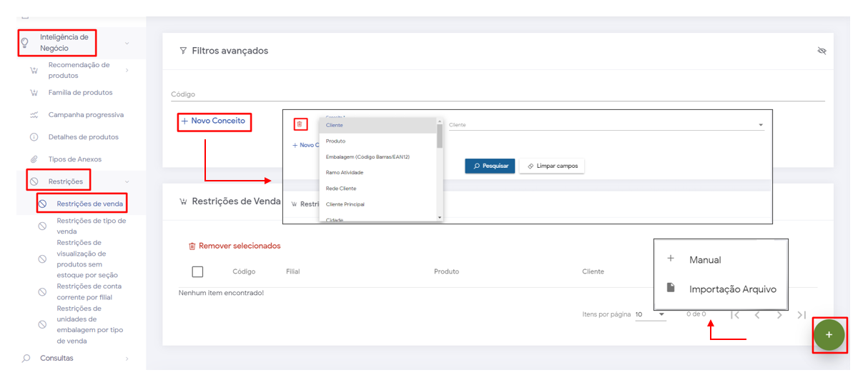Collapse the Restrições sidebar section
868x390 pixels.
point(127,181)
